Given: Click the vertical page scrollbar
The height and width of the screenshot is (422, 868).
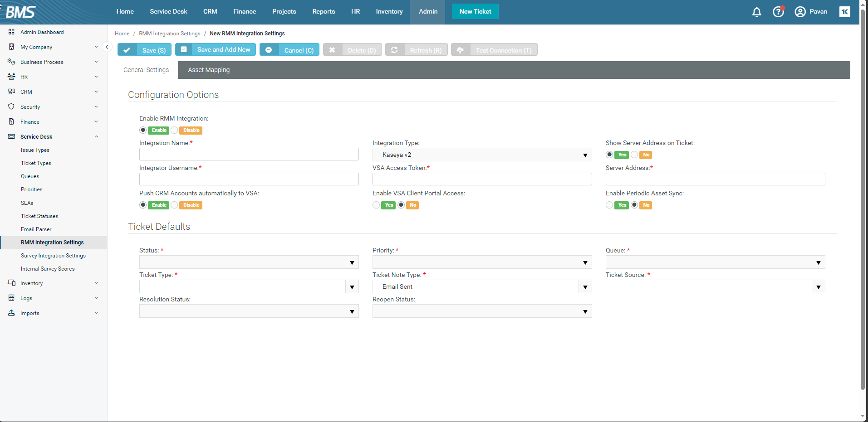Looking at the screenshot, I should coord(863,199).
